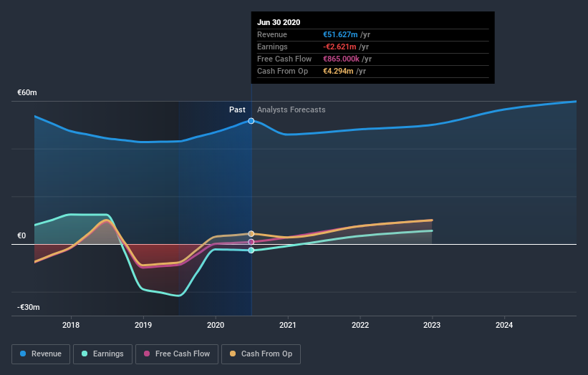Image resolution: width=588 pixels, height=375 pixels.
Task: Click the teal Earnings data point marker
Action: click(251, 250)
